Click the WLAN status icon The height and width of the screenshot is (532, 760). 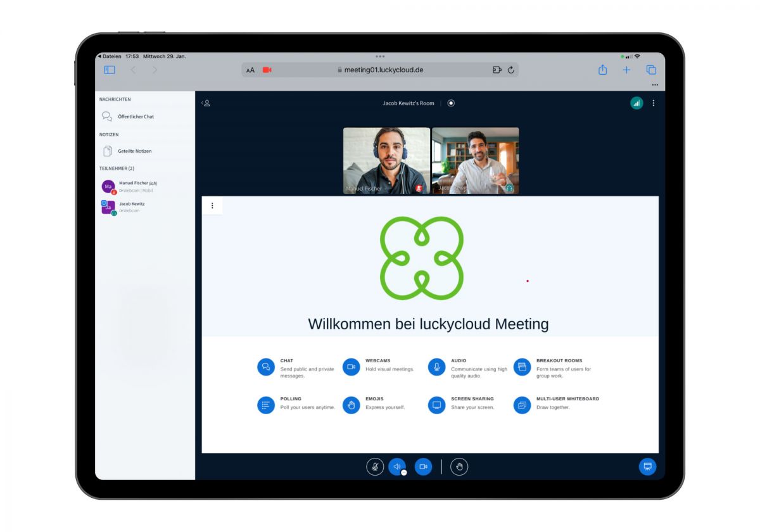coord(637,56)
